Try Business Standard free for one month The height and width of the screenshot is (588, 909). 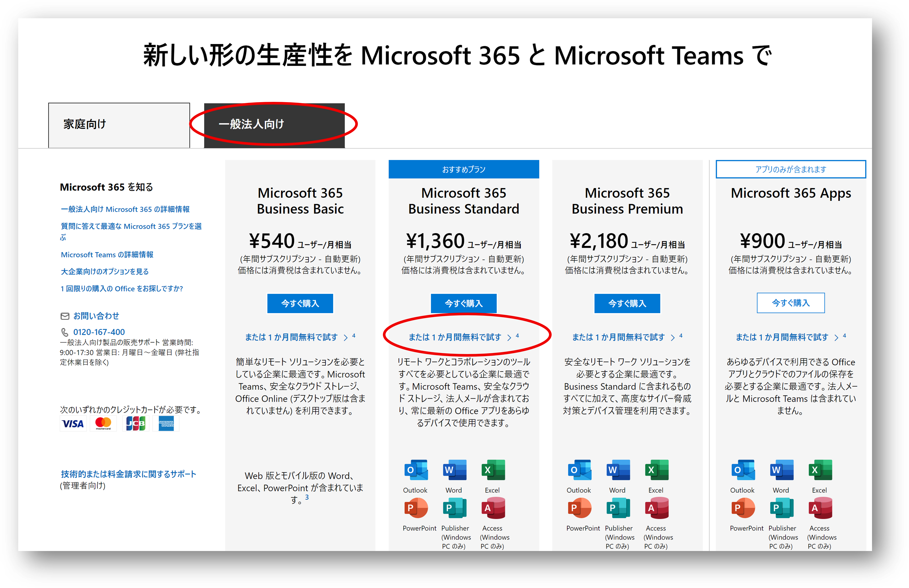pos(455,337)
